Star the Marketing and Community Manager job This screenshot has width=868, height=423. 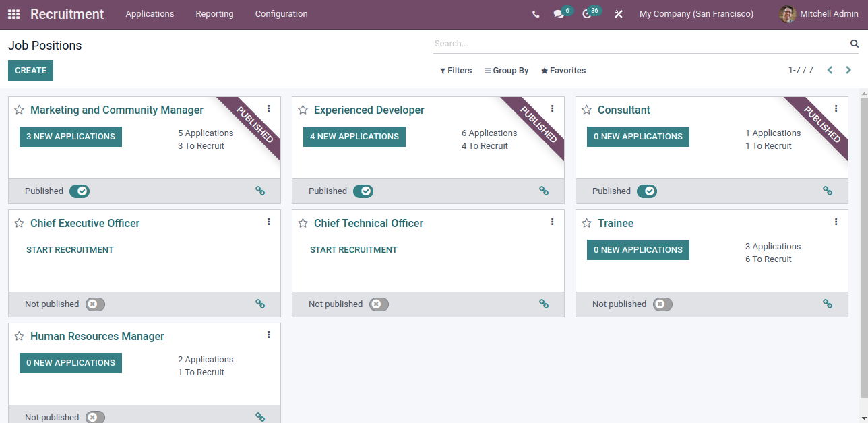[20, 110]
